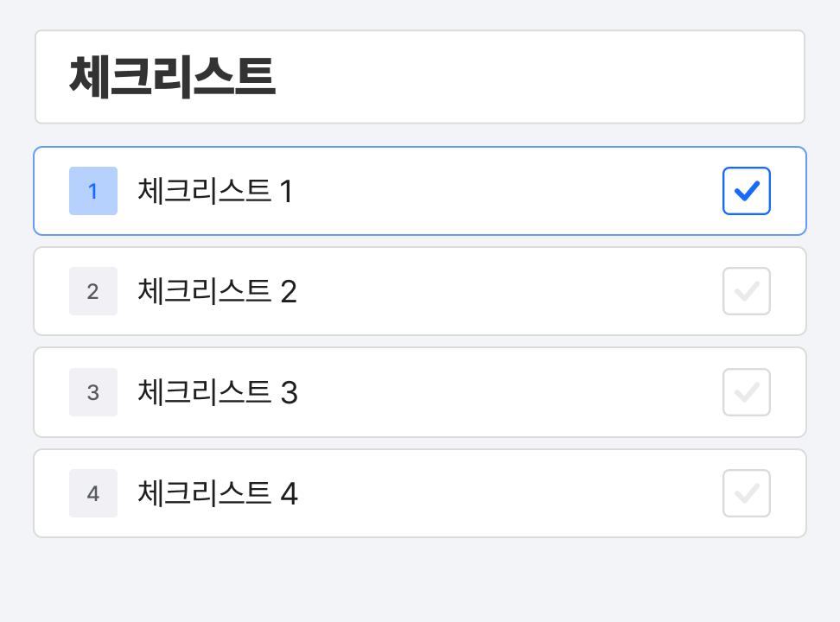Viewport: 840px width, 622px height.
Task: Check the 체크리스트 2 checkbox
Action: 746,292
